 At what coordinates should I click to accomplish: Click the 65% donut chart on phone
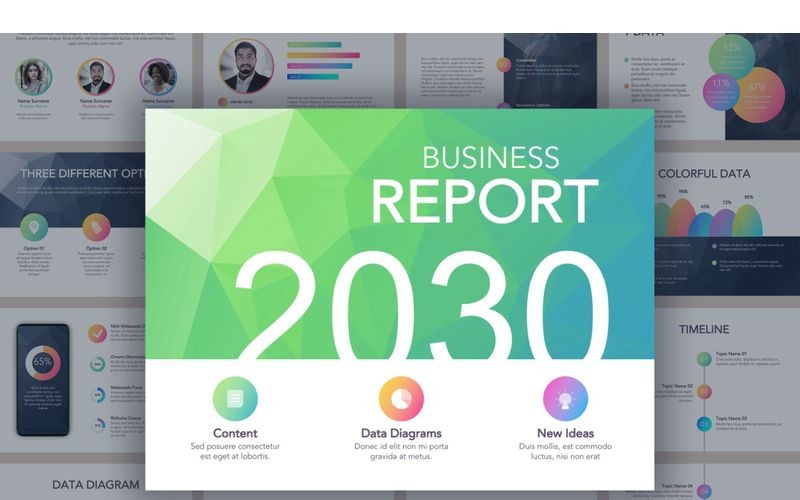click(x=43, y=362)
